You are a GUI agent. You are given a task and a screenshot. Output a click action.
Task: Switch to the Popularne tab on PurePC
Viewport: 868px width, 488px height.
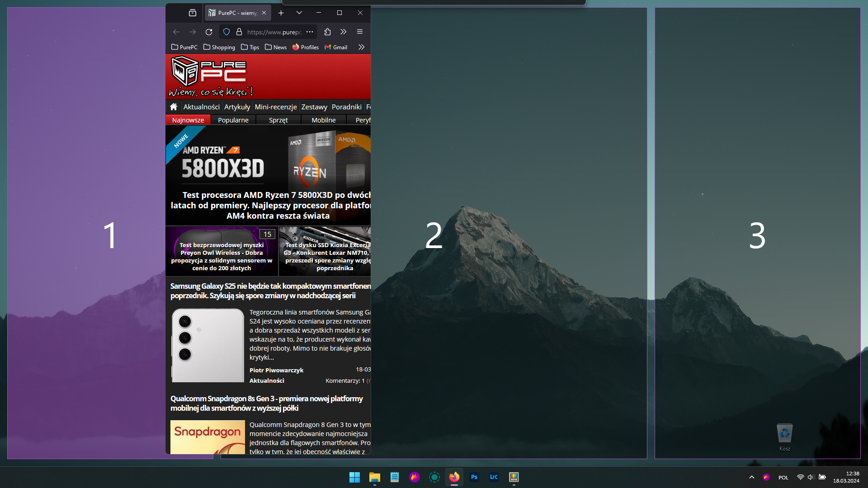point(233,120)
